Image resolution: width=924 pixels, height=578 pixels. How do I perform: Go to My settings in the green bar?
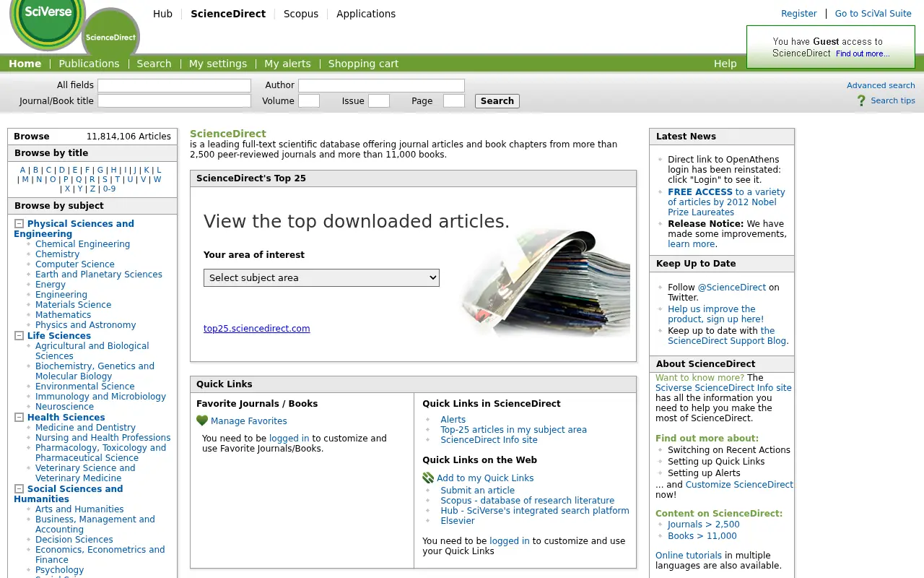tap(218, 64)
